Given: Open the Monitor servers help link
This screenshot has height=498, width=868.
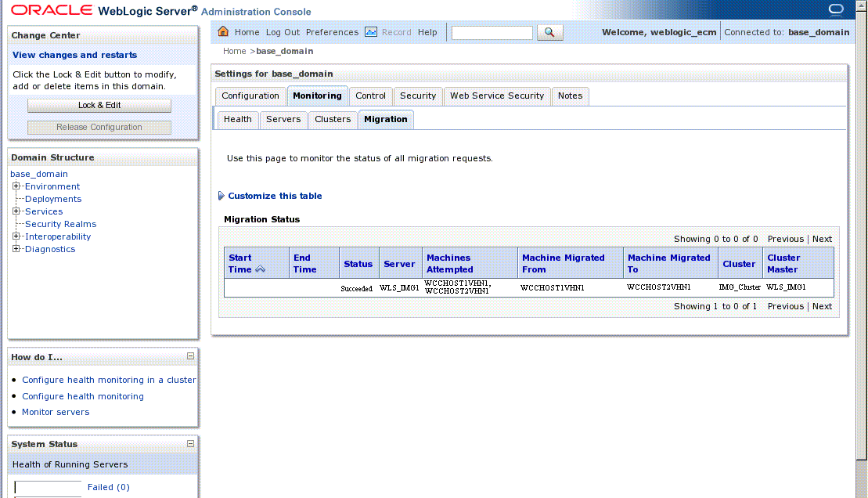Looking at the screenshot, I should [56, 412].
